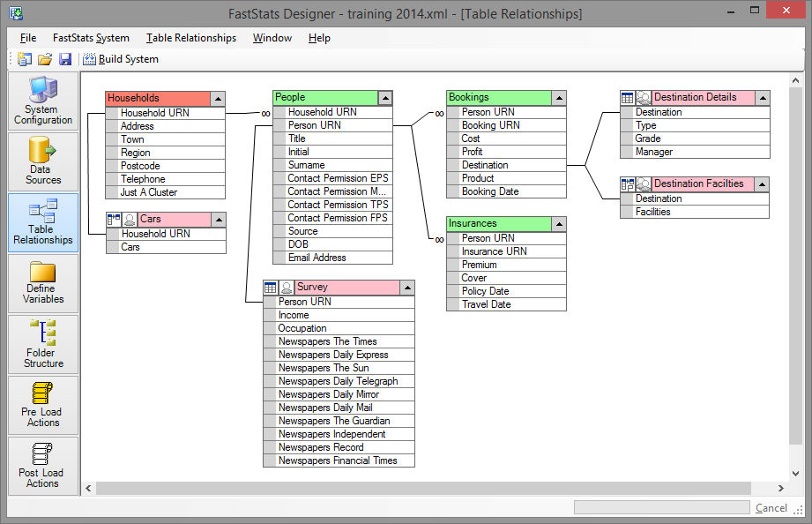Collapse the People table

pos(384,98)
